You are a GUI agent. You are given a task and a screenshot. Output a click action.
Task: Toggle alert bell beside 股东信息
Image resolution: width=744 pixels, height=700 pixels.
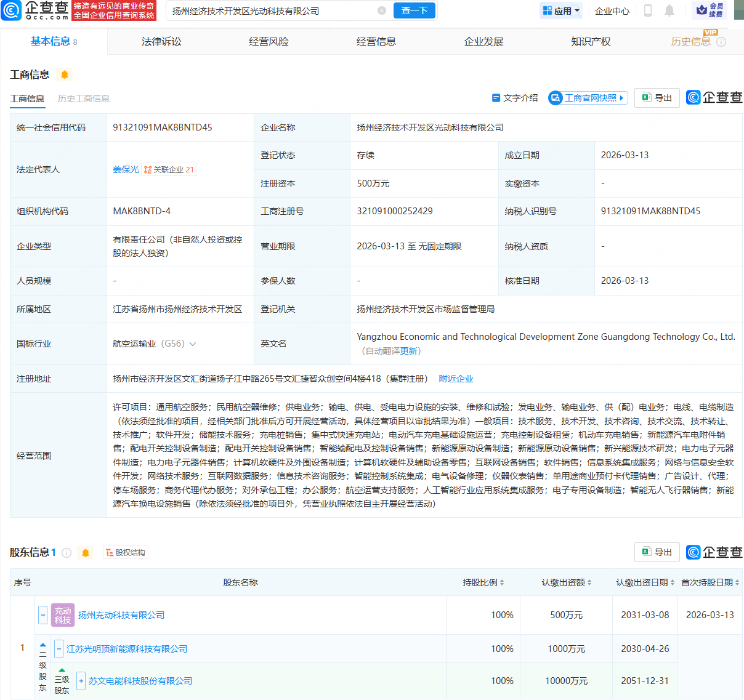pos(86,553)
